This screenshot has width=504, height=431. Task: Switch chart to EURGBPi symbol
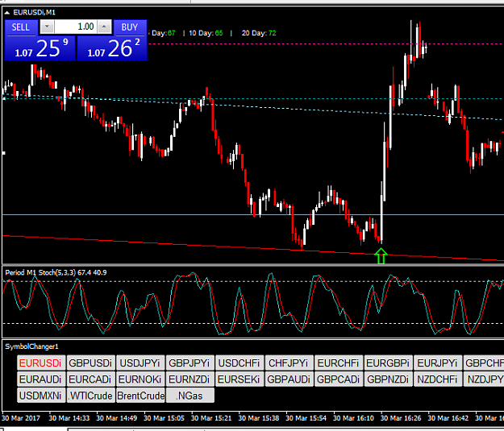pyautogui.click(x=389, y=363)
